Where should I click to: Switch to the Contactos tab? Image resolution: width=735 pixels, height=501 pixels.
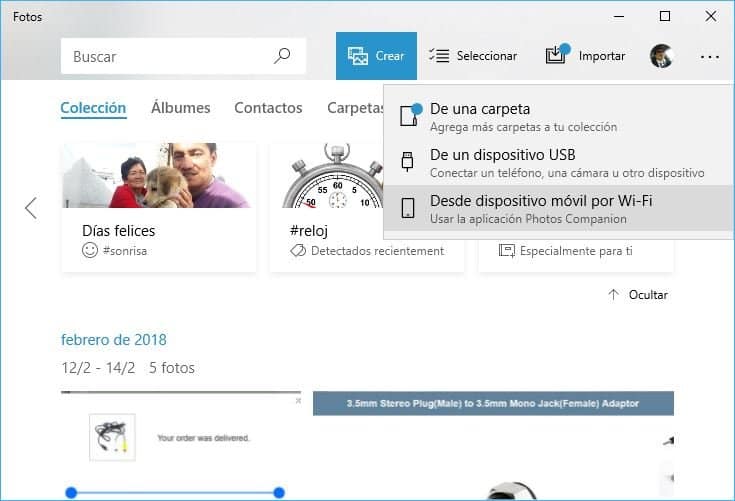point(268,108)
